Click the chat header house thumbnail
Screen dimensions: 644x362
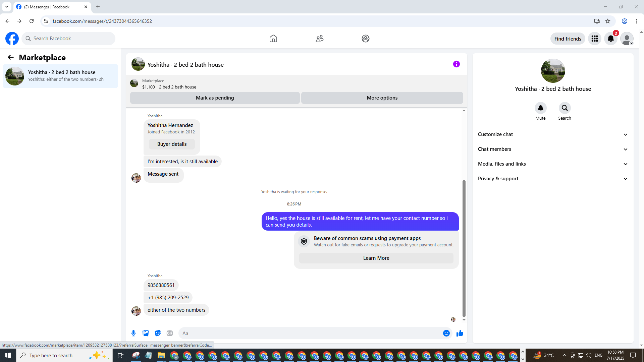click(138, 64)
